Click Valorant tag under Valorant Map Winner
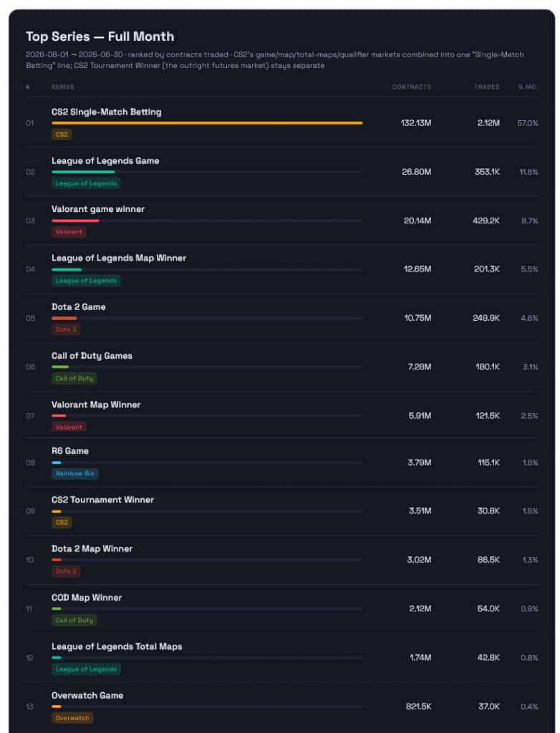This screenshot has height=733, width=560. [x=69, y=427]
